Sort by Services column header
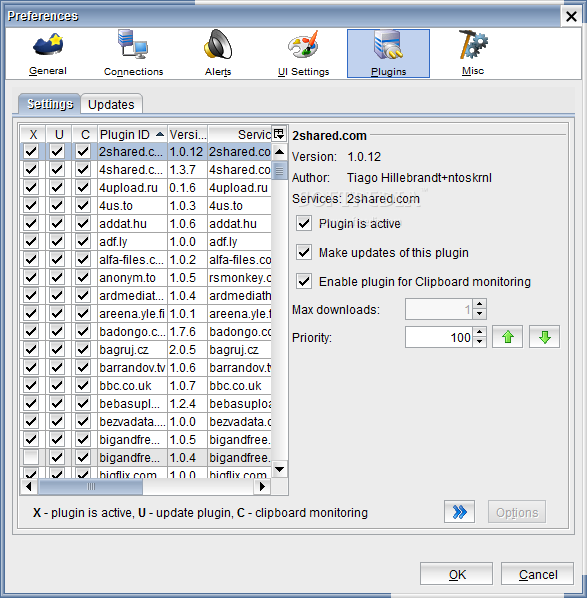Viewport: 587px width, 598px height. pyautogui.click(x=240, y=134)
